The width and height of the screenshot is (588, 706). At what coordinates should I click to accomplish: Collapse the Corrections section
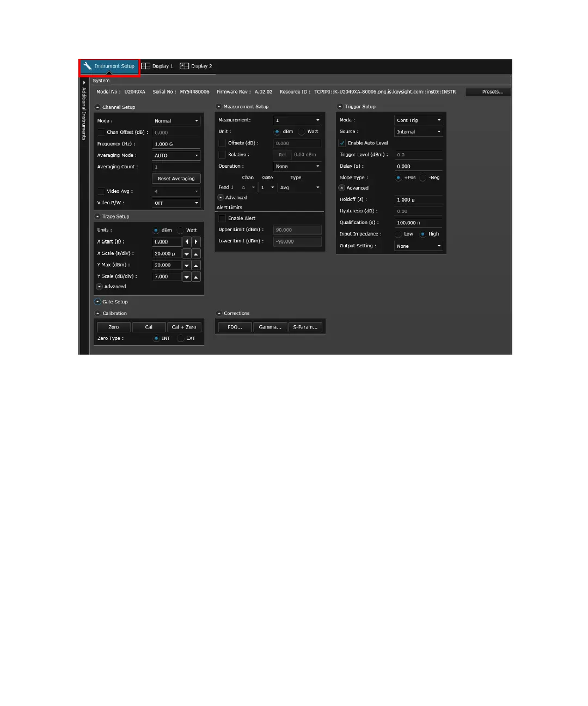[219, 314]
